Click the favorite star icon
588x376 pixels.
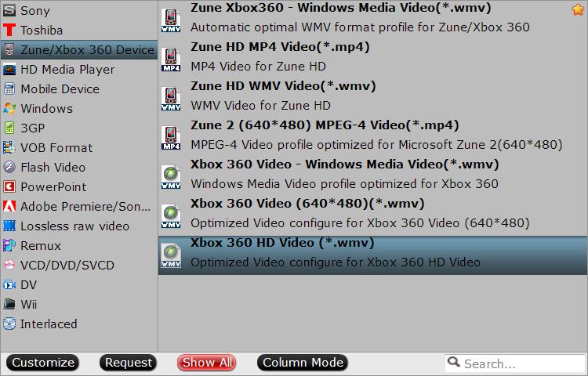pyautogui.click(x=579, y=9)
